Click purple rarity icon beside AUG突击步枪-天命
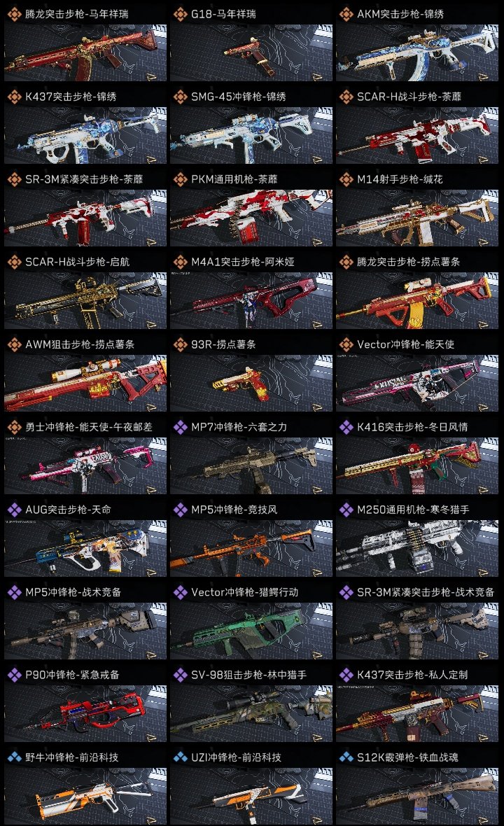Viewport: 504px width, 826px height. coord(14,510)
